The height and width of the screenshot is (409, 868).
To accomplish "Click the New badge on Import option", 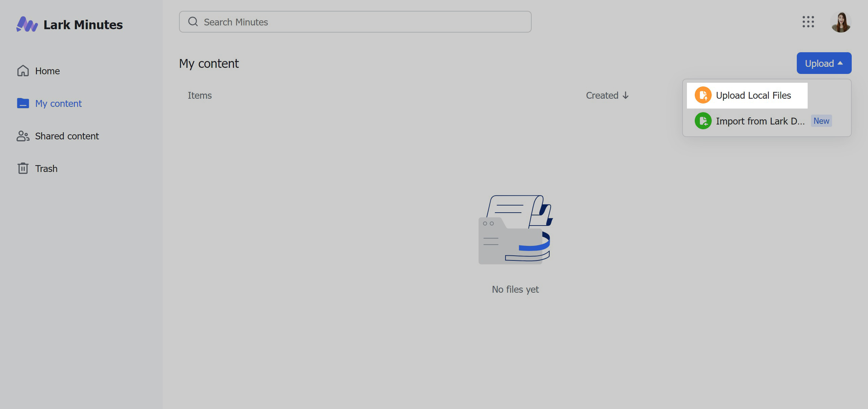I will pyautogui.click(x=821, y=121).
